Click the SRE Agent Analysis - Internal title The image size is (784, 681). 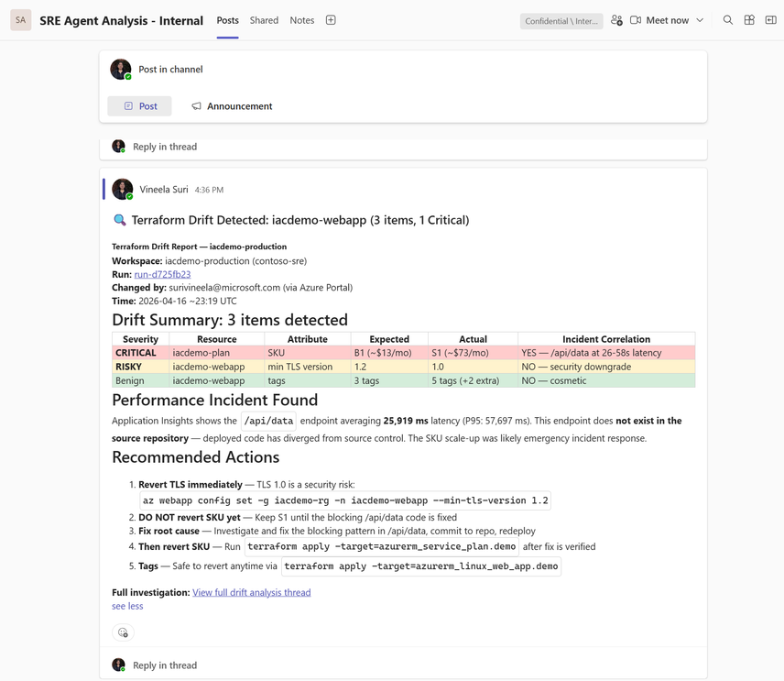point(122,20)
